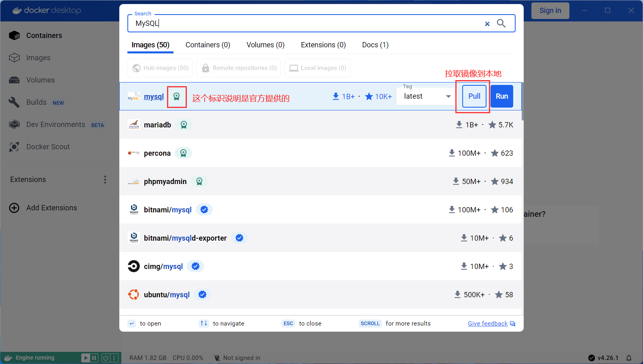Screen dimensions: 643x364
Task: Select the bitnami/mysql result
Action: point(320,210)
